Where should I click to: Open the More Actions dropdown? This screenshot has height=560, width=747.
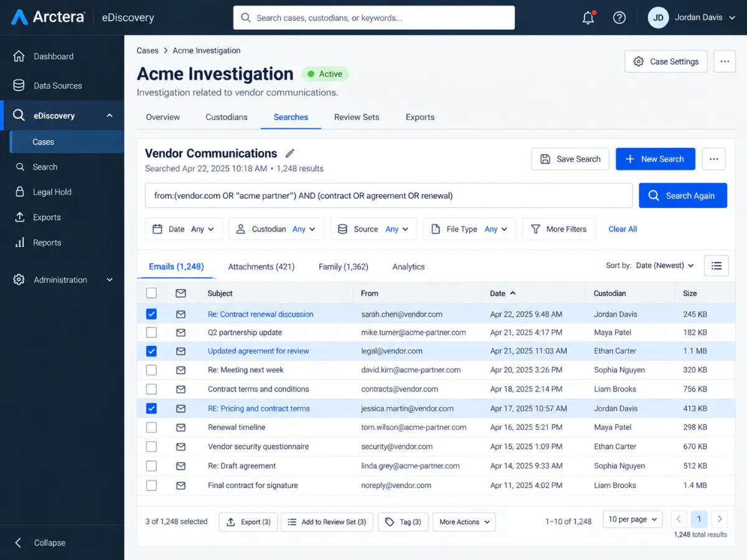(x=464, y=522)
